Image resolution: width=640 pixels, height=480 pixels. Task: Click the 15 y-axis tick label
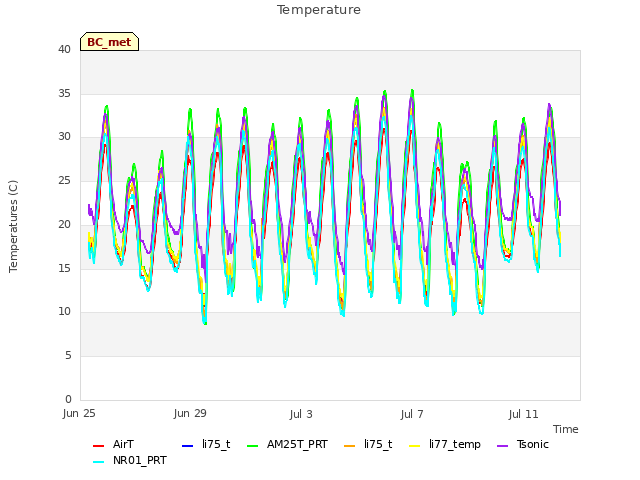point(64,268)
